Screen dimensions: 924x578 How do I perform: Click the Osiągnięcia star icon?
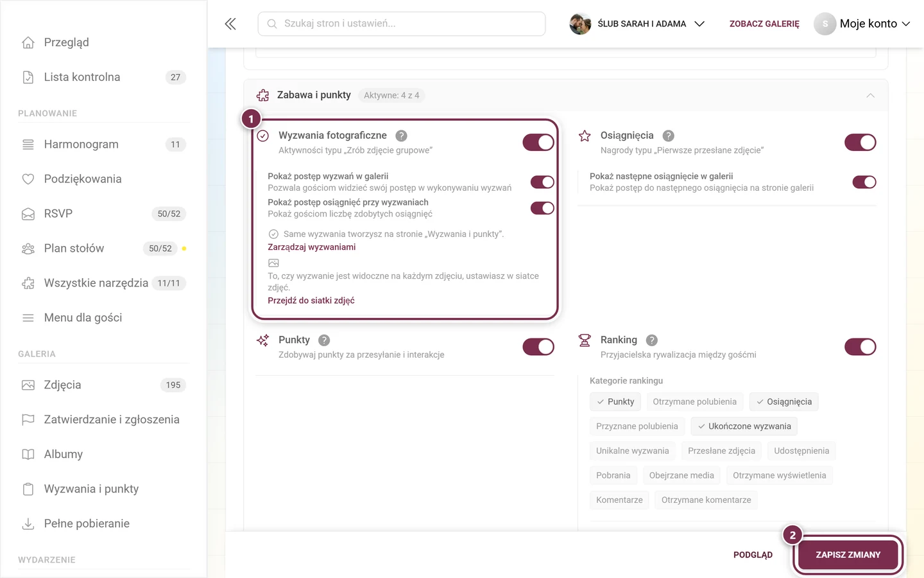(585, 136)
